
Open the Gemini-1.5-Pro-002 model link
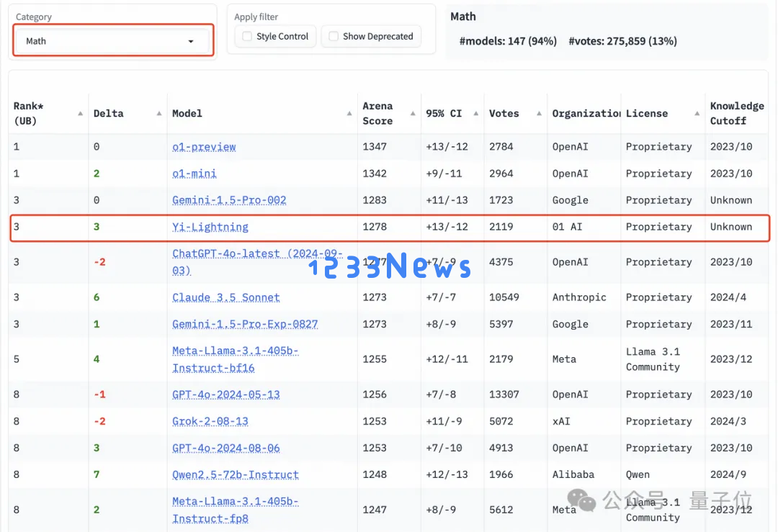pyautogui.click(x=229, y=200)
